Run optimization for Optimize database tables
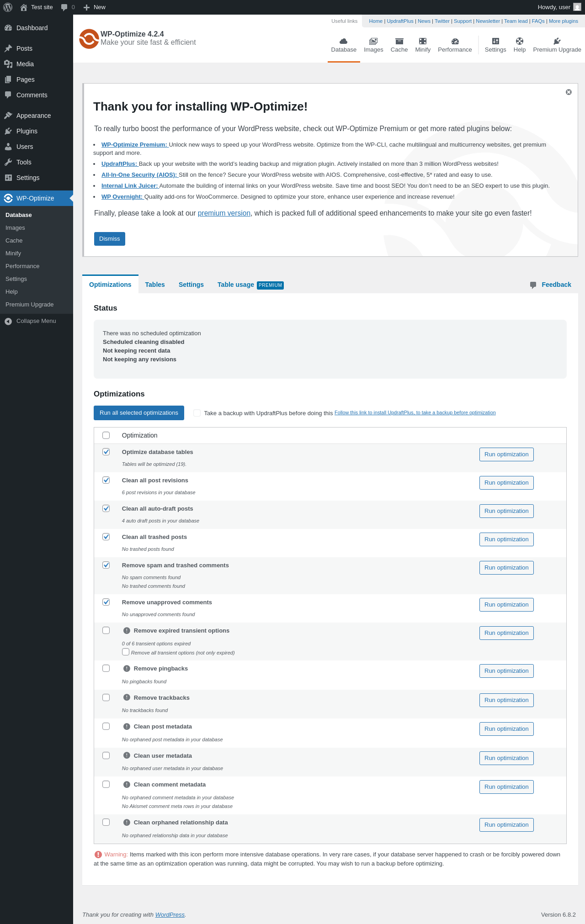Screen dimensions: 585x924 click(506, 454)
